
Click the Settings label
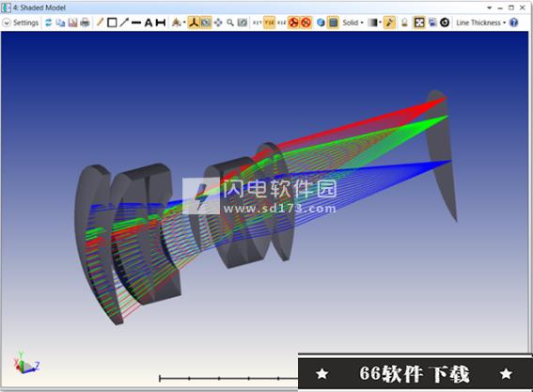coord(25,23)
